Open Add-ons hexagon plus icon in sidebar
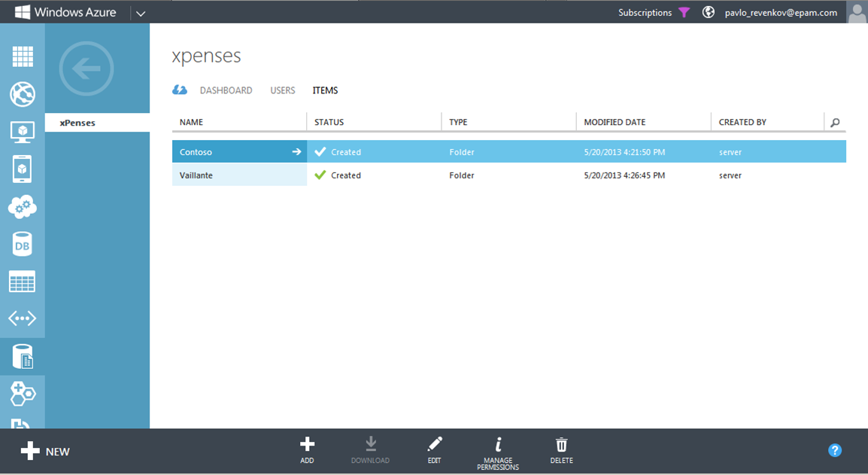 (23, 394)
